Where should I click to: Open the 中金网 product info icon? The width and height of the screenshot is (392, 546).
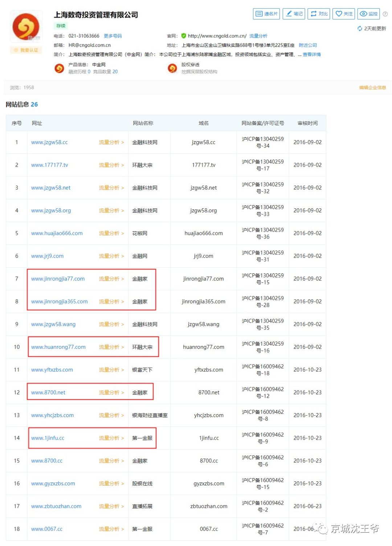(59, 68)
